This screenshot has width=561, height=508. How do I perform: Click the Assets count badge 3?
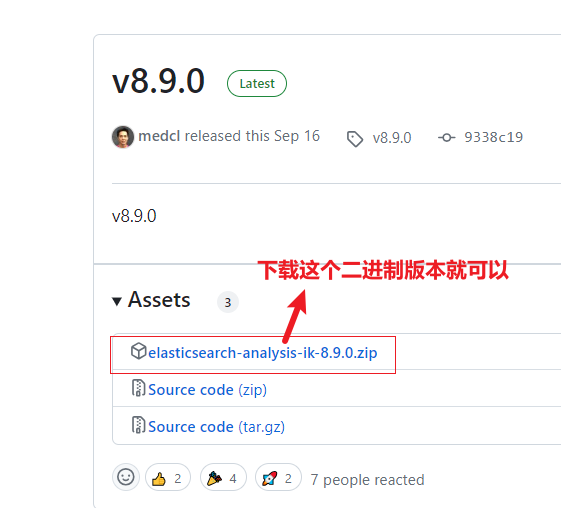coord(228,302)
